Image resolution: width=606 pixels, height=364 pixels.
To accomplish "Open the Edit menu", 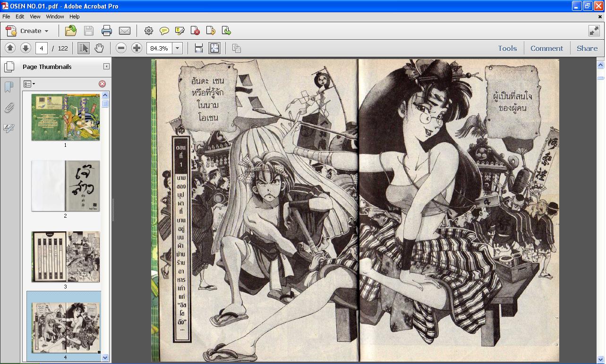I will pos(20,17).
